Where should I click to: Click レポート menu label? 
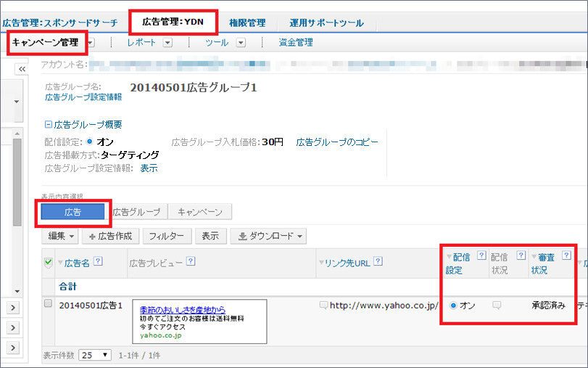coord(141,42)
